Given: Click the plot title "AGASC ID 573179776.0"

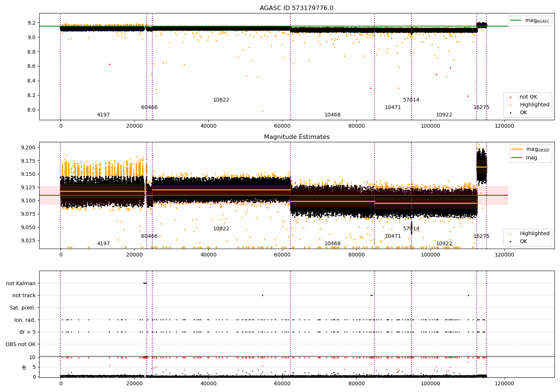Looking at the screenshot, I should click(x=296, y=8).
